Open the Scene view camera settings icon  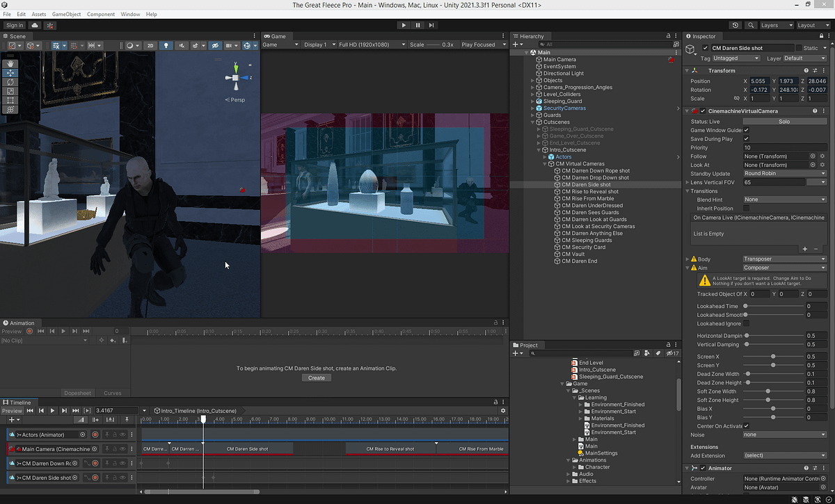click(x=230, y=45)
